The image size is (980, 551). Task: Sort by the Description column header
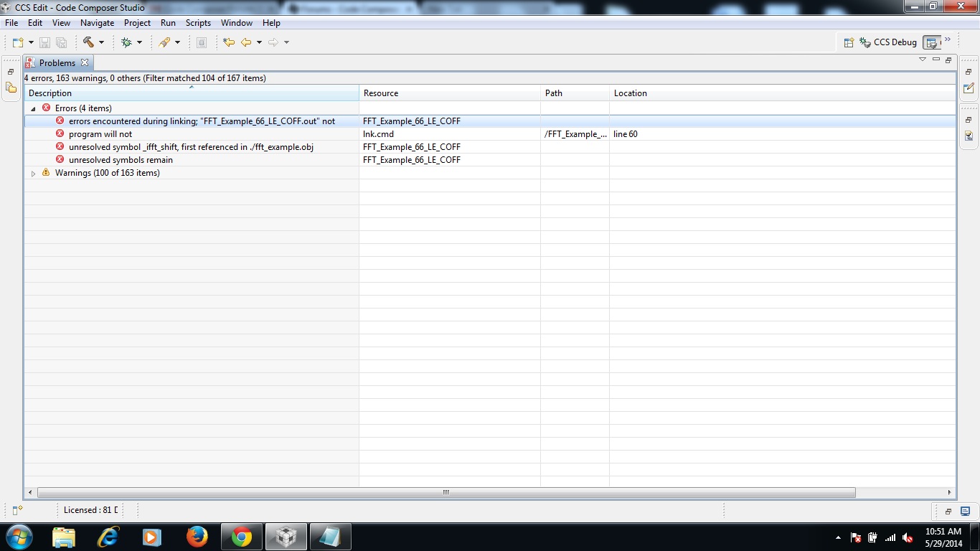[x=192, y=93]
